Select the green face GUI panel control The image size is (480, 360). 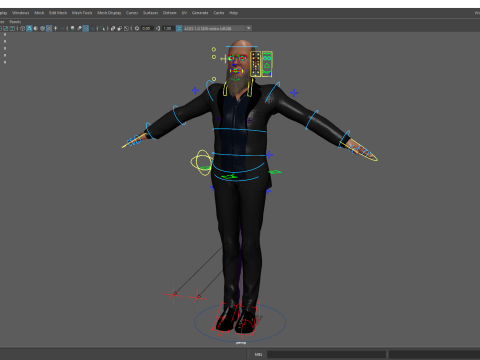click(267, 64)
